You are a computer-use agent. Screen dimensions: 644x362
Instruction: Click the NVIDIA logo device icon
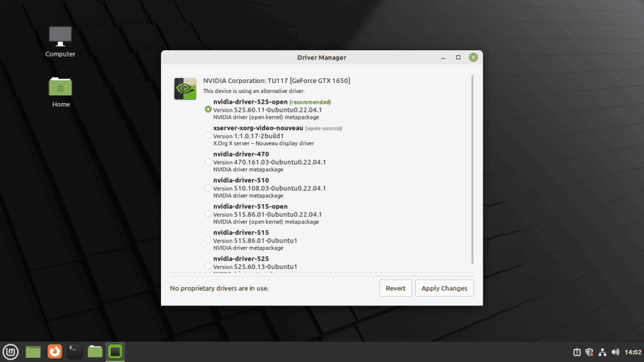(x=186, y=89)
